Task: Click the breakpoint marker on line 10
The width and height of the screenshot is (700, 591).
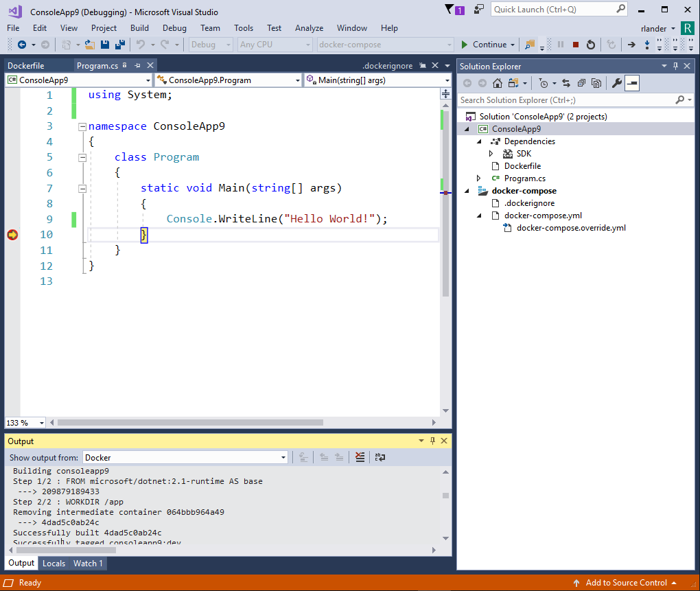Action: 12,235
